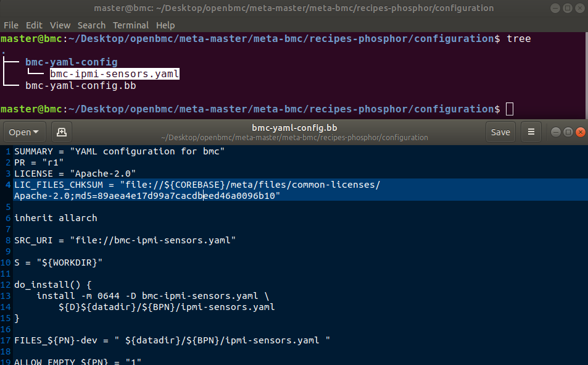Open the terminal File menu
This screenshot has height=365, width=588.
tap(10, 25)
